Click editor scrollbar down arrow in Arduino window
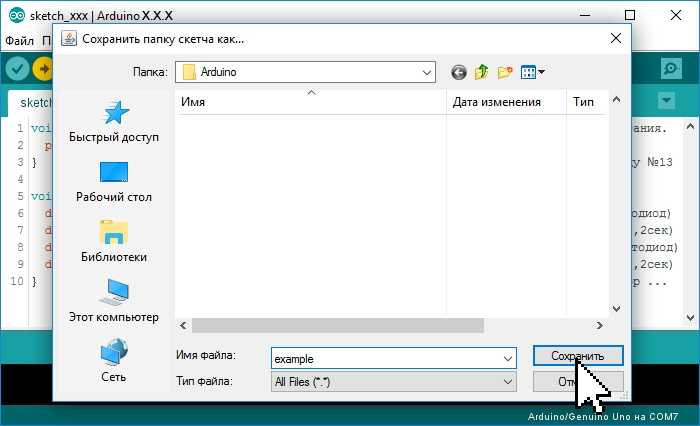This screenshot has height=426, width=700. point(690,317)
